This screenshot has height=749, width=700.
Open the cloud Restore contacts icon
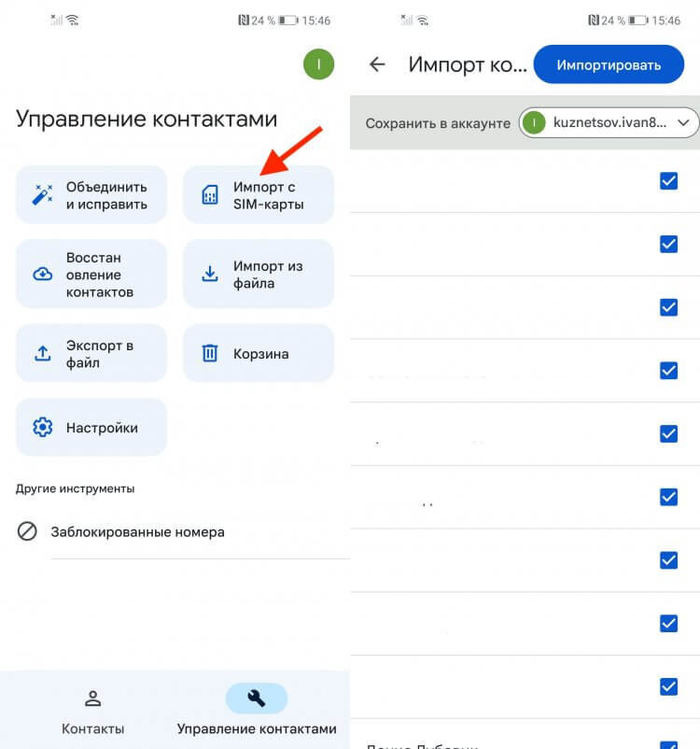[43, 275]
